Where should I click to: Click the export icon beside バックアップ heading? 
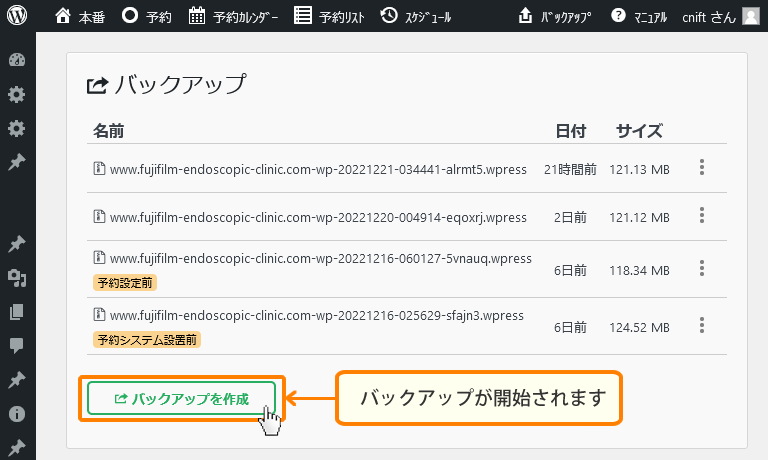[97, 86]
